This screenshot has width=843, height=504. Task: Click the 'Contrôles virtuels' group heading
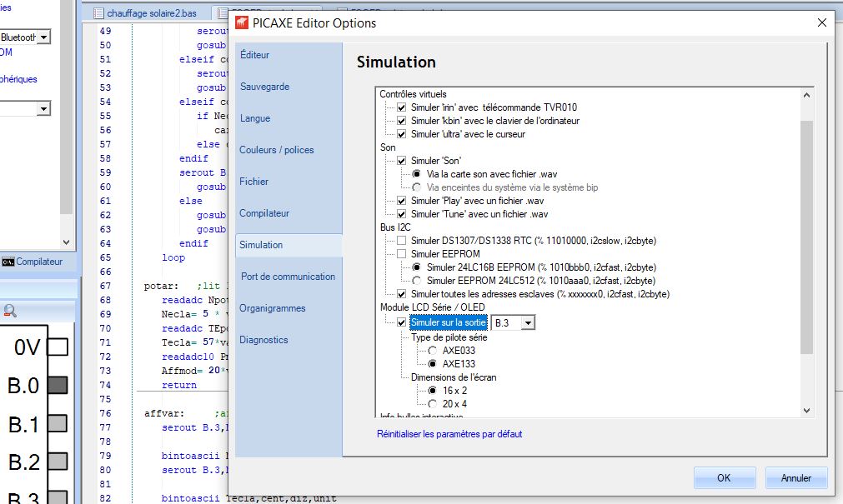(413, 94)
